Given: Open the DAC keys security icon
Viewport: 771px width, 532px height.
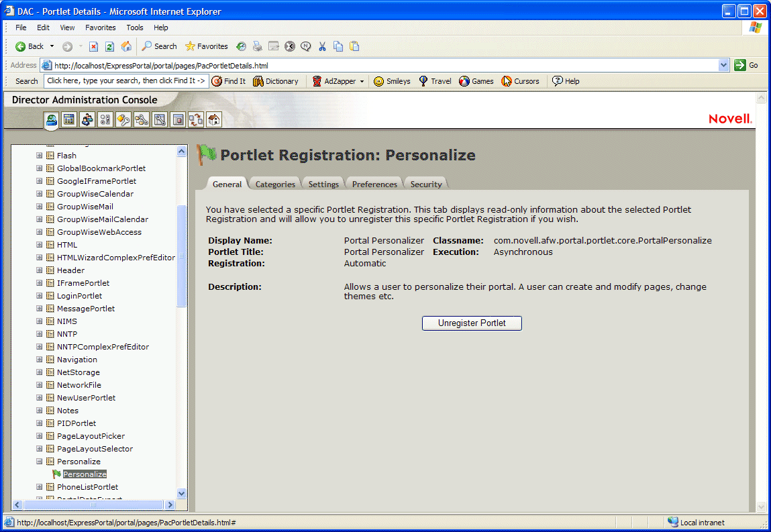Looking at the screenshot, I should coord(123,119).
